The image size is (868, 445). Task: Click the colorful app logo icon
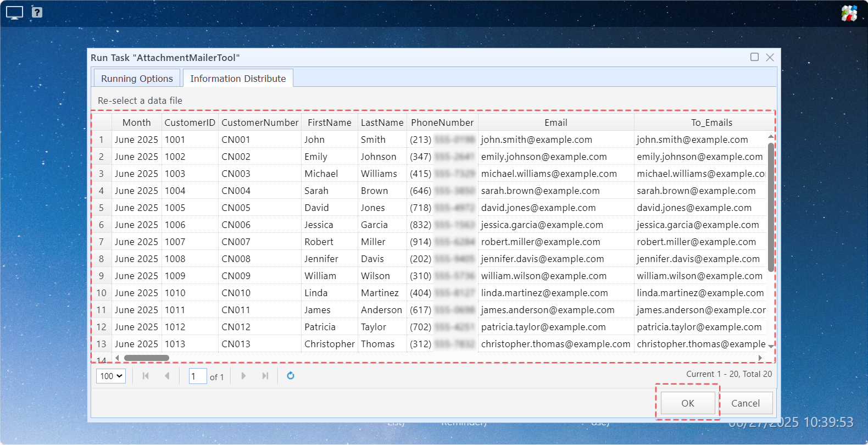point(849,13)
